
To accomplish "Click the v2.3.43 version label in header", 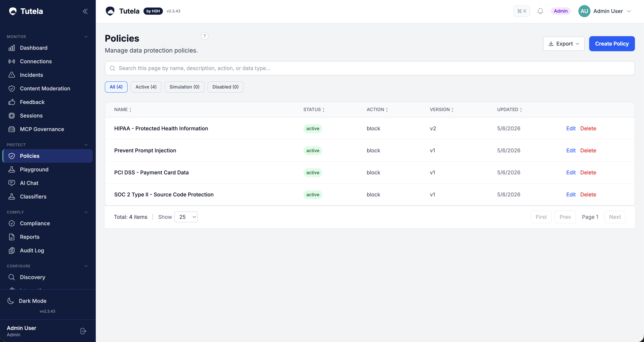I will 173,11.
